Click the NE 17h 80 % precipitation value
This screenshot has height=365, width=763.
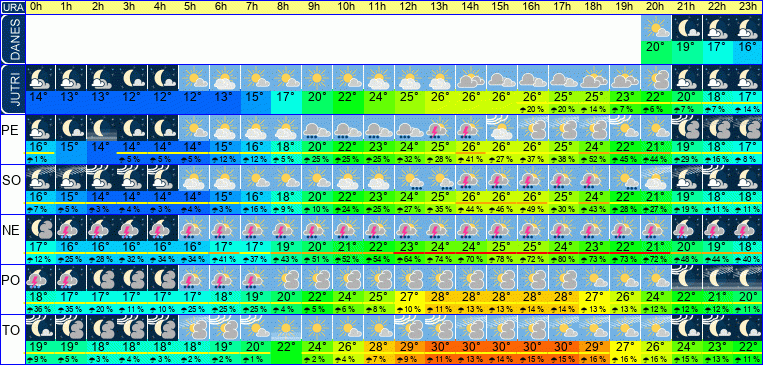click(563, 257)
